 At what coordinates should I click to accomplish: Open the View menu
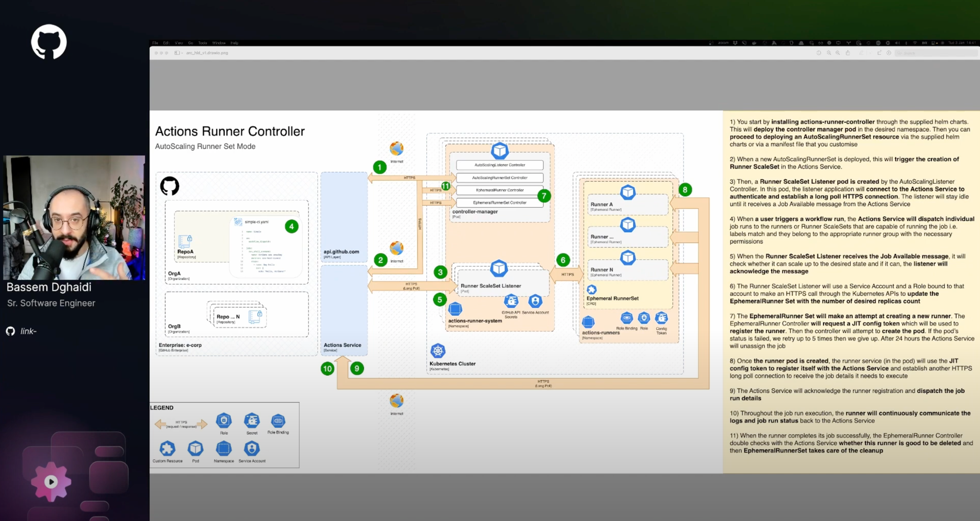click(179, 43)
